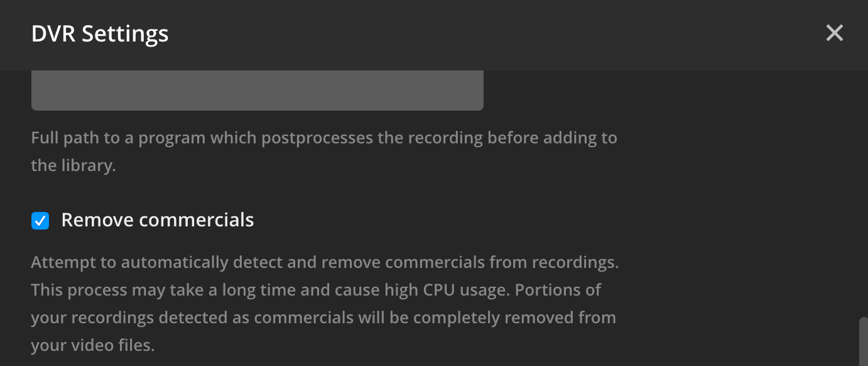868x366 pixels.
Task: Click the commercial removal description paragraph
Action: [324, 303]
